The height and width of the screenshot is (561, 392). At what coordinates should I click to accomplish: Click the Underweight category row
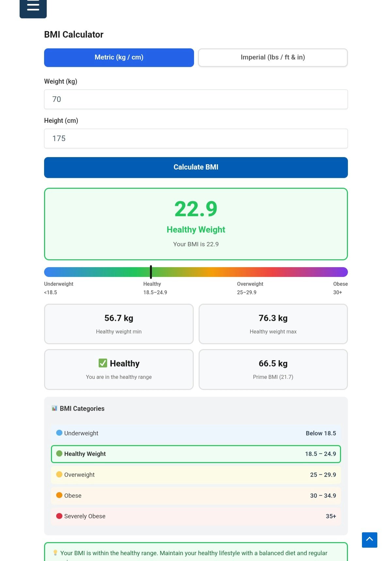point(196,433)
